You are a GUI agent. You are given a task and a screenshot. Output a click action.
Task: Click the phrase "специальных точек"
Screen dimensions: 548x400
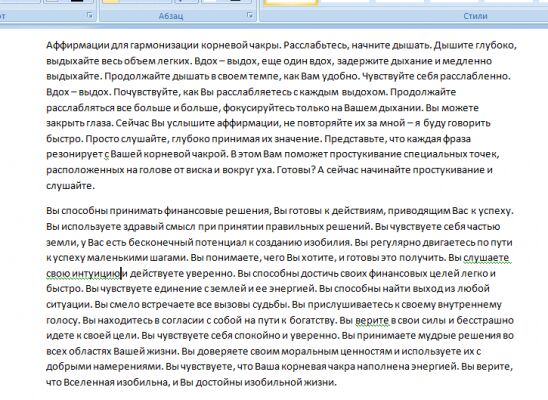[x=451, y=154]
